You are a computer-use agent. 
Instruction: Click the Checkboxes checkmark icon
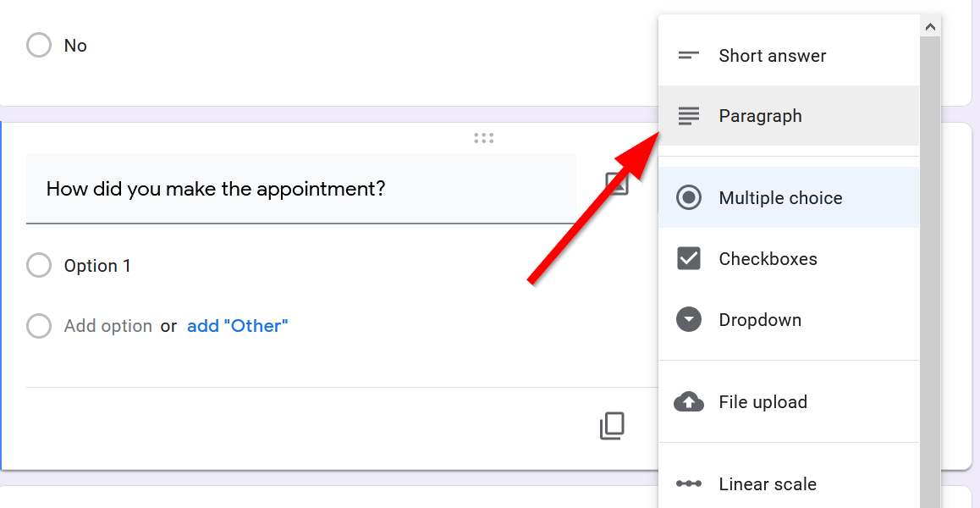click(x=689, y=259)
